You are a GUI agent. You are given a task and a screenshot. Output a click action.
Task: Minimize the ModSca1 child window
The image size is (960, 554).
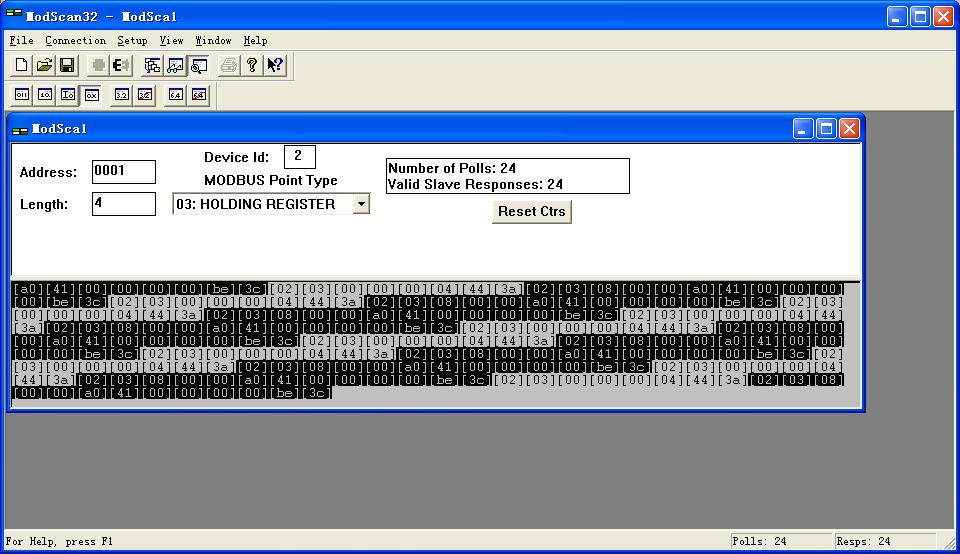[x=803, y=129]
